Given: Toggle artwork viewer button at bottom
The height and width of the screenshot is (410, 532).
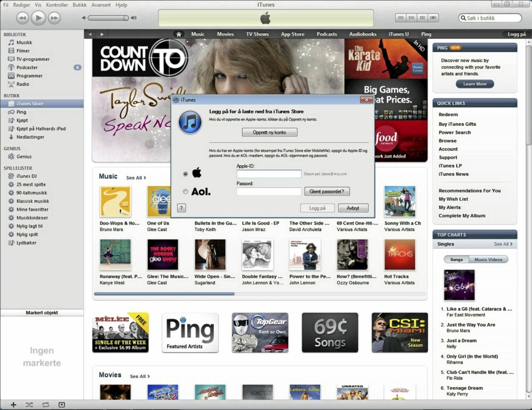Looking at the screenshot, I should click(x=61, y=405).
